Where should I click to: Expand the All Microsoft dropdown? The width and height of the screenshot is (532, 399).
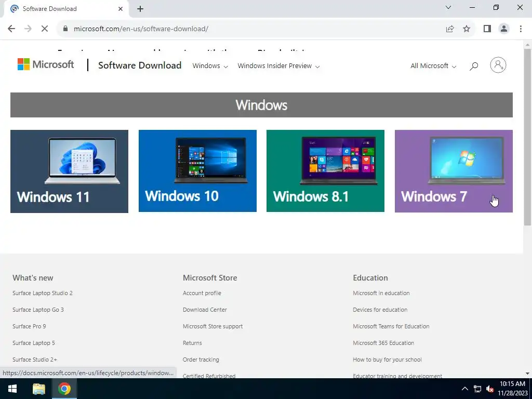coord(433,66)
